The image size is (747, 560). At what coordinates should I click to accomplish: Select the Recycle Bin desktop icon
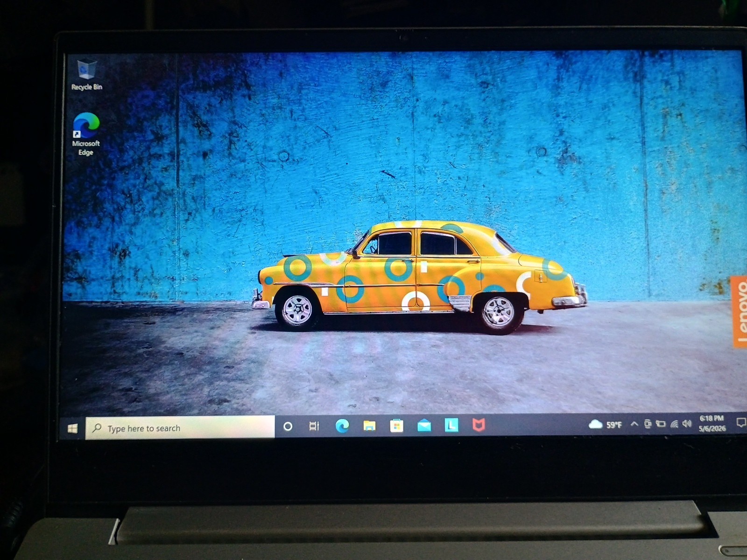(x=87, y=75)
